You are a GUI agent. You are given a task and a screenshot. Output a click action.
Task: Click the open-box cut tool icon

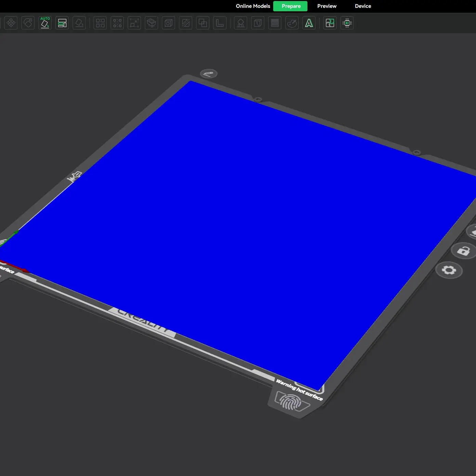click(x=151, y=23)
